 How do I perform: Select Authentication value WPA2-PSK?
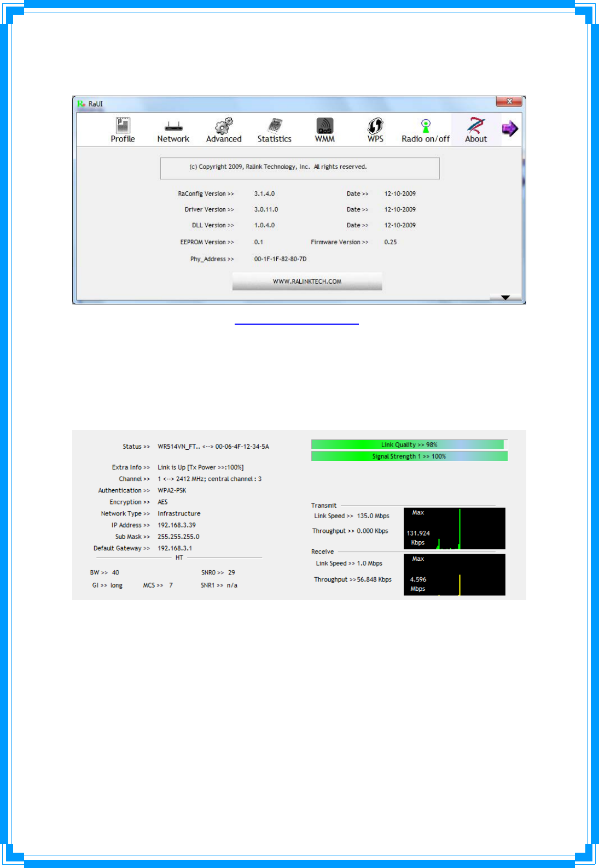pos(172,490)
